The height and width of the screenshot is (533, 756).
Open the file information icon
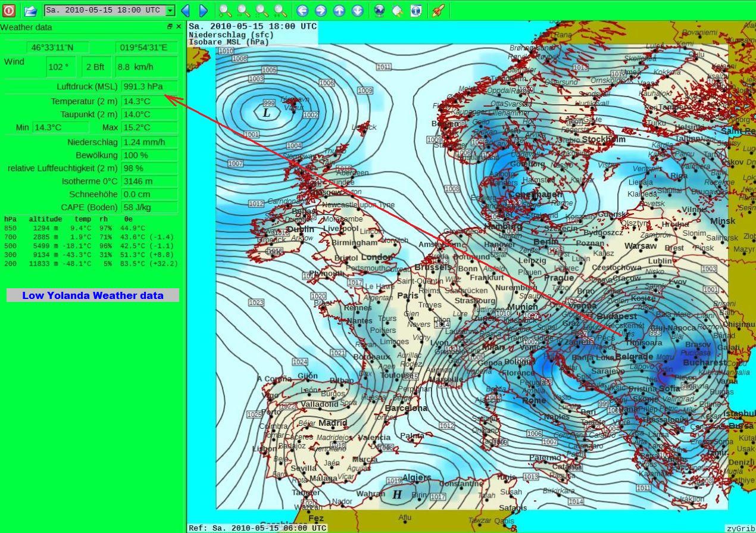[x=416, y=10]
